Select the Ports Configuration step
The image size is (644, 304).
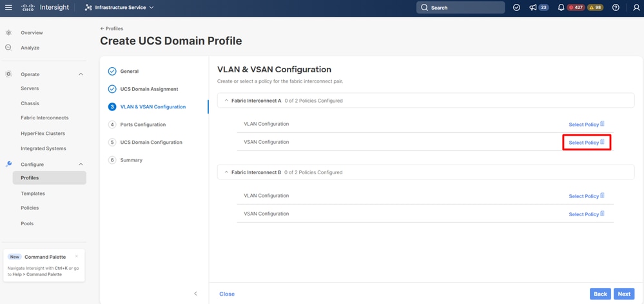[x=143, y=125]
